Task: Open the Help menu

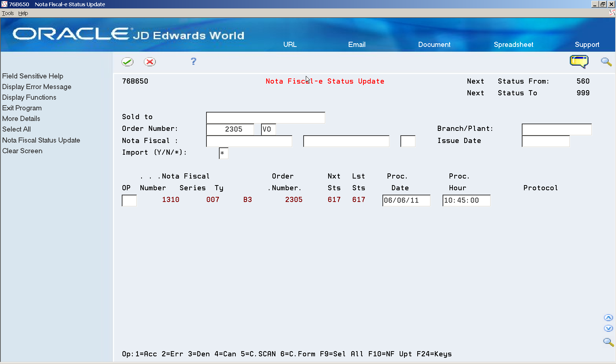Action: pyautogui.click(x=23, y=13)
